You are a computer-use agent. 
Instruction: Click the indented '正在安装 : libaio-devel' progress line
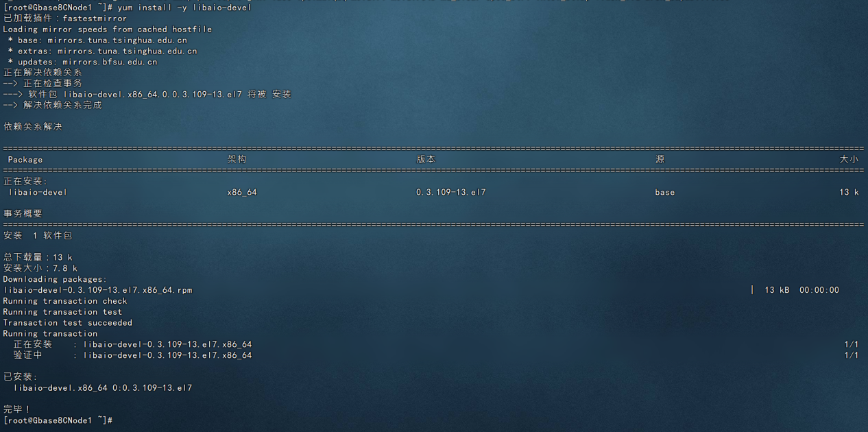click(132, 344)
